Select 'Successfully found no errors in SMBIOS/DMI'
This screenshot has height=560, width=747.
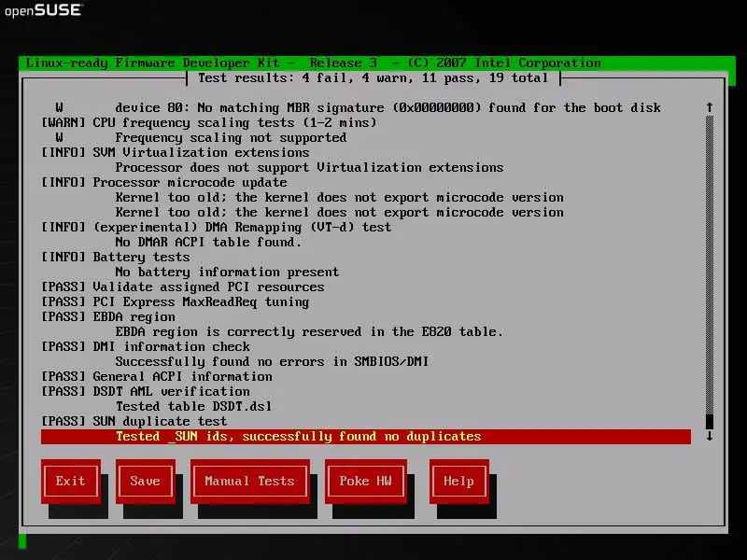pos(272,362)
